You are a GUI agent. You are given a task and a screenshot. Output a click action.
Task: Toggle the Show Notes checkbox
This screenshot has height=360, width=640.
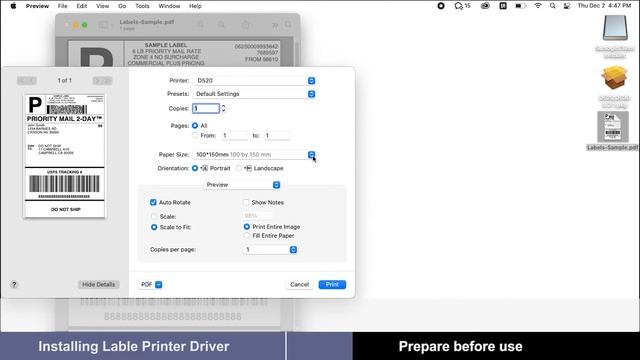pos(246,202)
